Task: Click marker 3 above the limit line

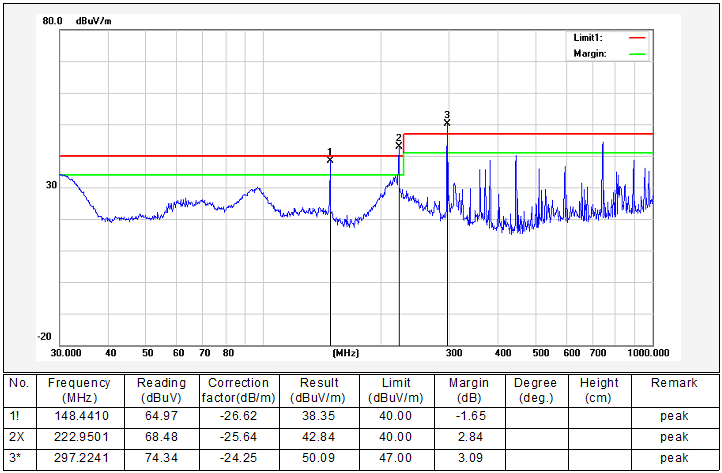Action: [447, 122]
